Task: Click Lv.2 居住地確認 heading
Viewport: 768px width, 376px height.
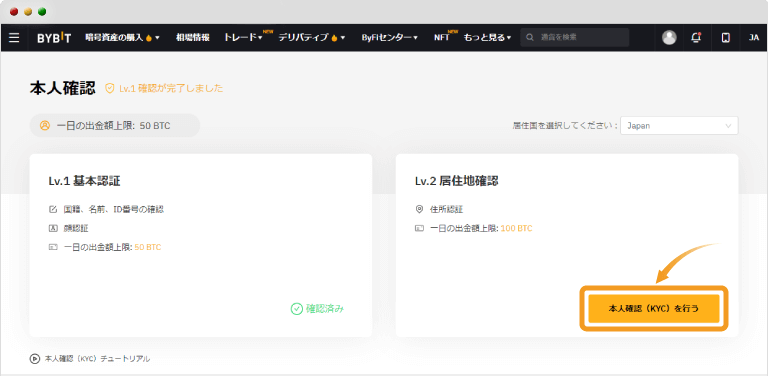Action: pos(456,181)
